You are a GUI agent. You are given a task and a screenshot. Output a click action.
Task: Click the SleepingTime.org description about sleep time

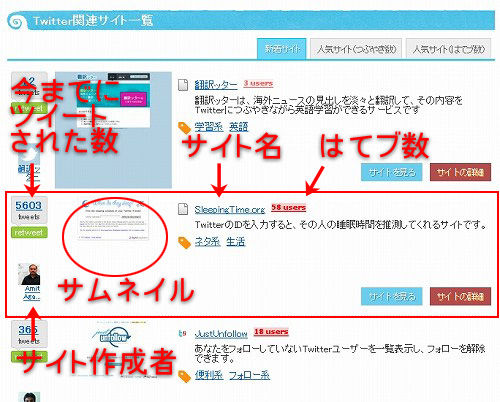pos(341,225)
